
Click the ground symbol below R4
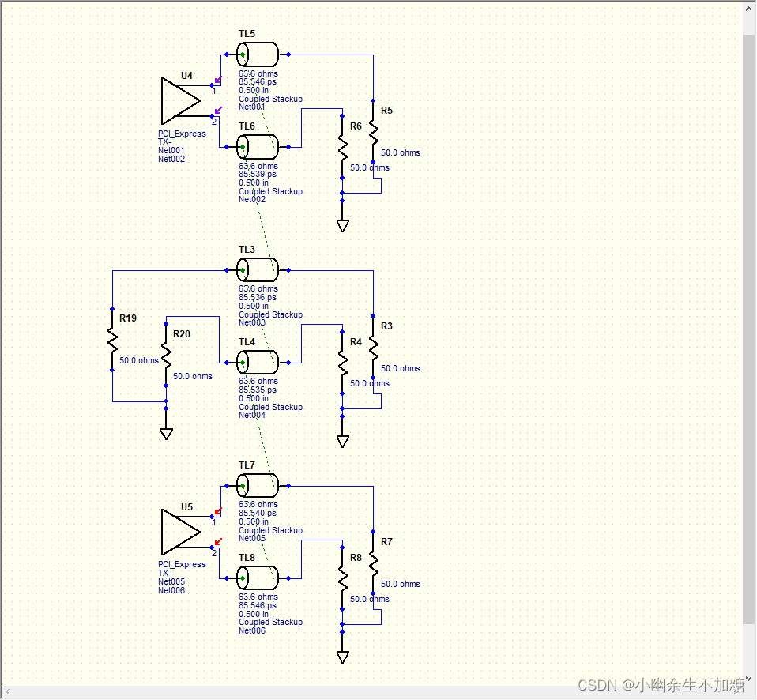pos(343,441)
